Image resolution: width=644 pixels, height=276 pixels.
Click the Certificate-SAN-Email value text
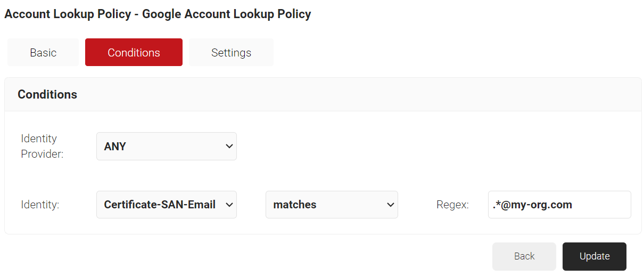coord(160,205)
